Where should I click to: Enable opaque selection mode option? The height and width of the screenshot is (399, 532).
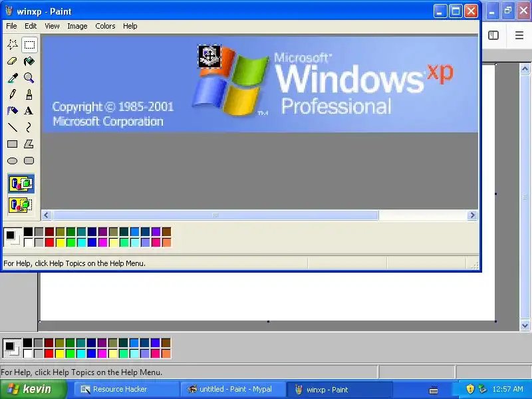(21, 184)
